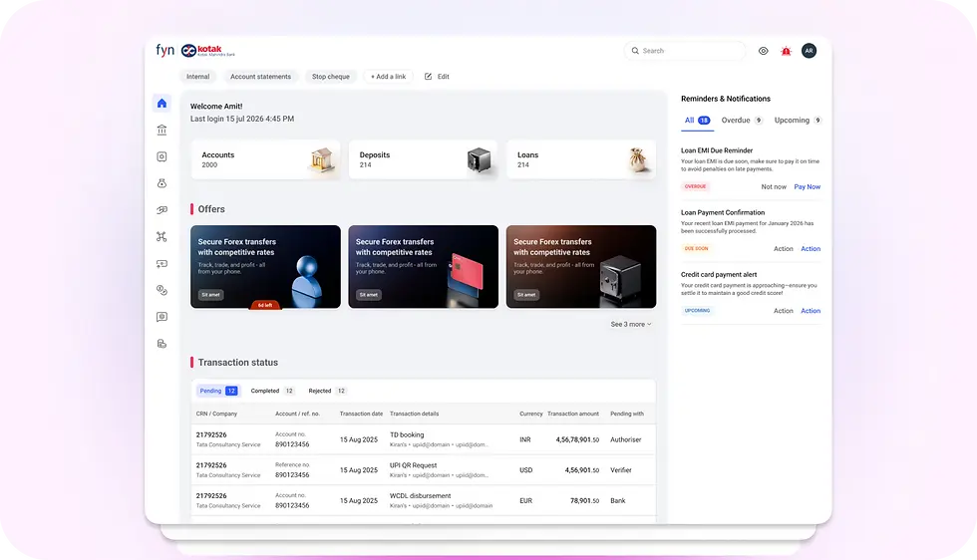Click grey Action on Credit card alert
Viewport: 977px width, 560px height.
pyautogui.click(x=784, y=311)
